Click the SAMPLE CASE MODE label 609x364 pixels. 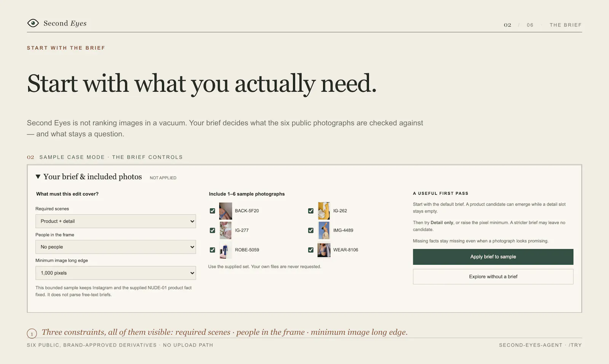72,157
